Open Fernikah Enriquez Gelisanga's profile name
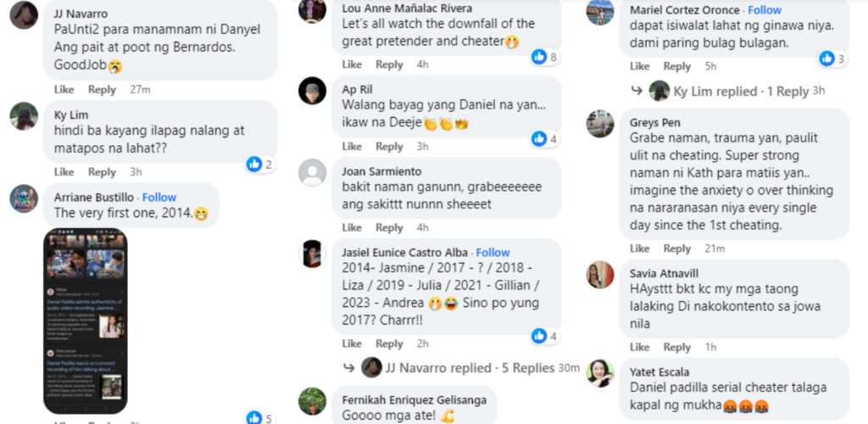 click(414, 400)
